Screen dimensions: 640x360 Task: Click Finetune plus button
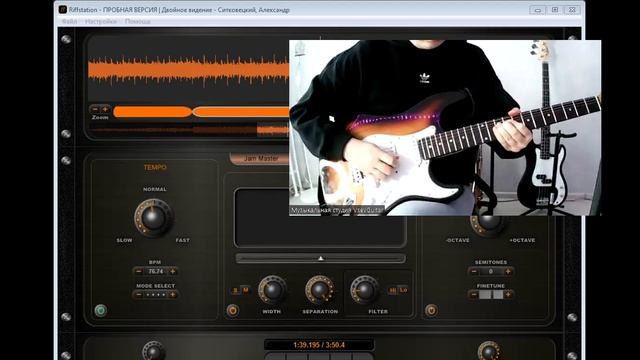coord(508,294)
